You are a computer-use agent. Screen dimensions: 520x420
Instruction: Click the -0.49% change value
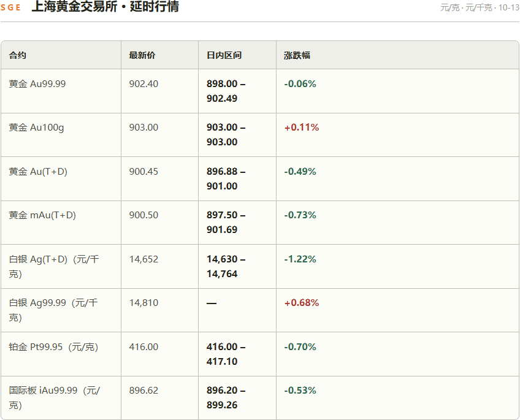[300, 172]
